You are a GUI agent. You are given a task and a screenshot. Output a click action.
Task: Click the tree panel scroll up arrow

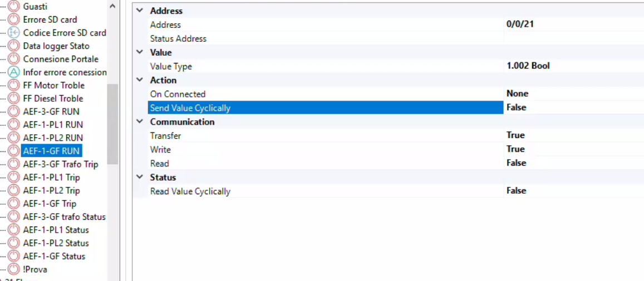point(113,6)
